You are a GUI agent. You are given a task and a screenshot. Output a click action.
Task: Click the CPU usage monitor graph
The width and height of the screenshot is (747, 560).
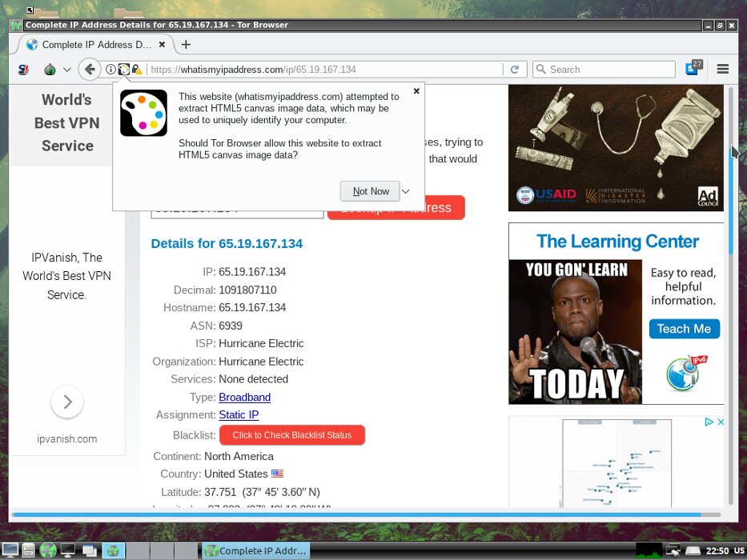coord(649,550)
